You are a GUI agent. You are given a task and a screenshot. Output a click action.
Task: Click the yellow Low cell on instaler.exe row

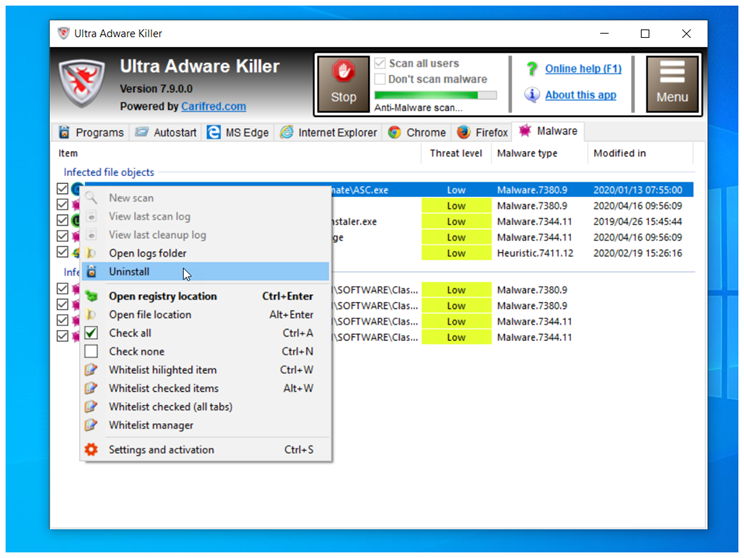coord(456,222)
